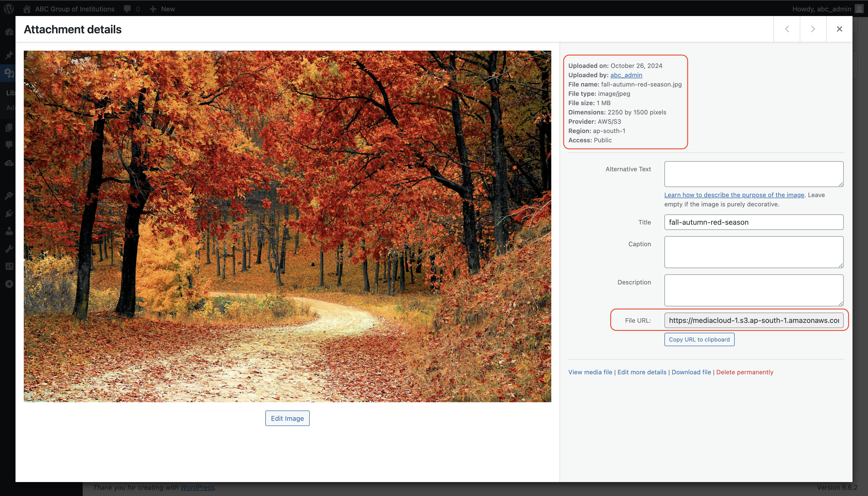Click the Edit Image button

pos(287,418)
